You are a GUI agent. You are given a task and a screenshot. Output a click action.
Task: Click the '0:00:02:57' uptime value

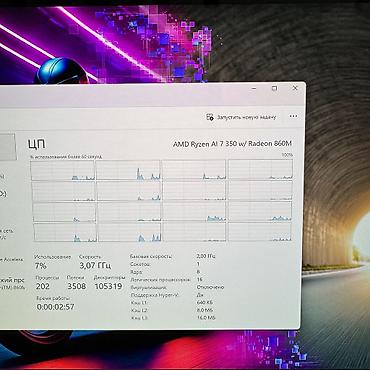tap(56, 307)
